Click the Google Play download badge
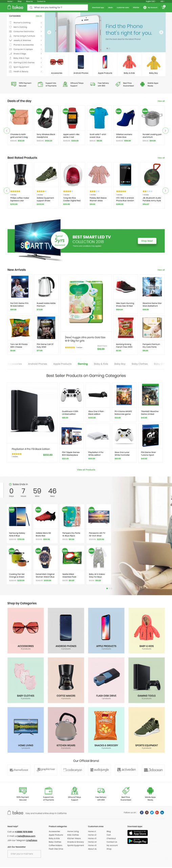Screen dimensions: 172x868 tap(137, 841)
